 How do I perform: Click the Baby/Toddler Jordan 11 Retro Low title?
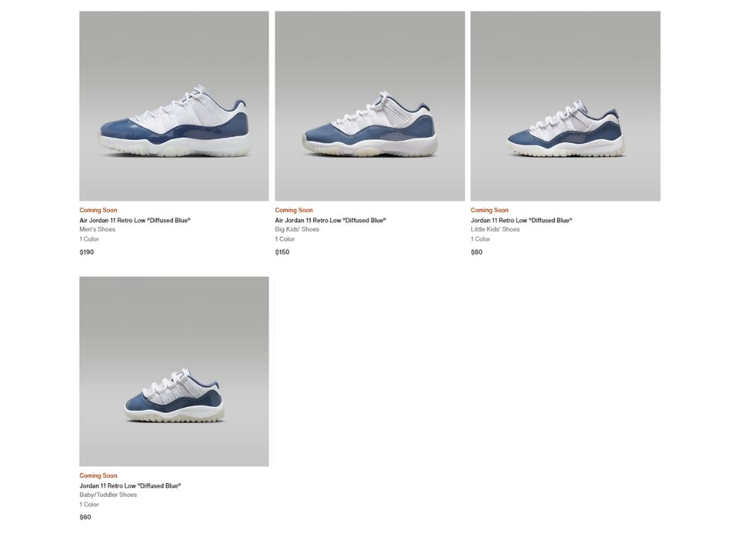pos(130,486)
